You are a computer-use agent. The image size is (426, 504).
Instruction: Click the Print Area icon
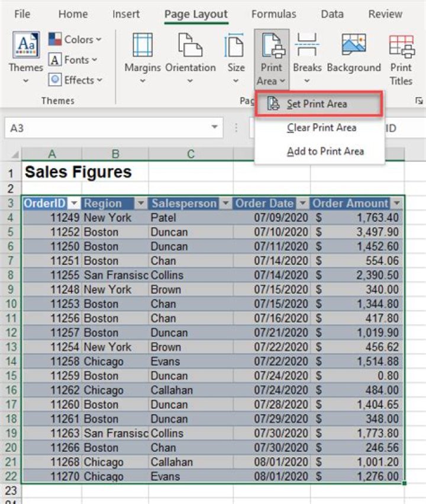(x=272, y=46)
